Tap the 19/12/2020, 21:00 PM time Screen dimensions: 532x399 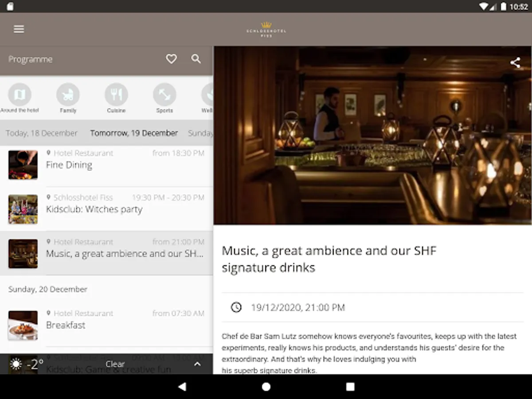coord(298,307)
